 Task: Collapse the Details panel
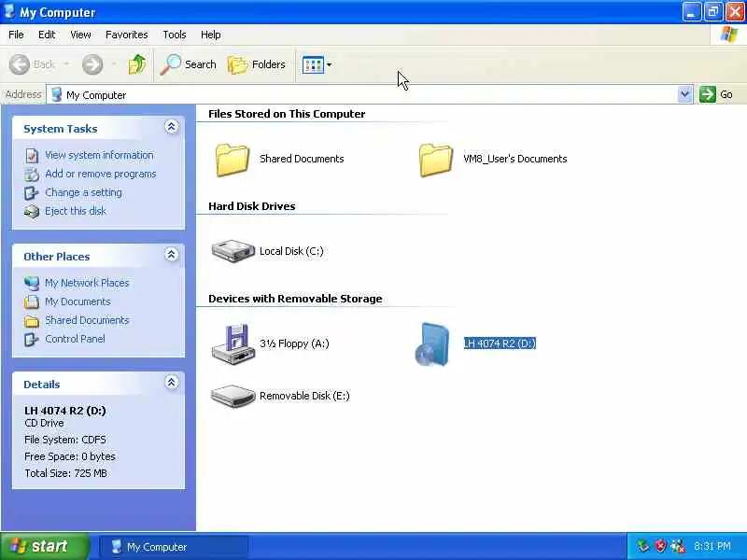tap(172, 382)
